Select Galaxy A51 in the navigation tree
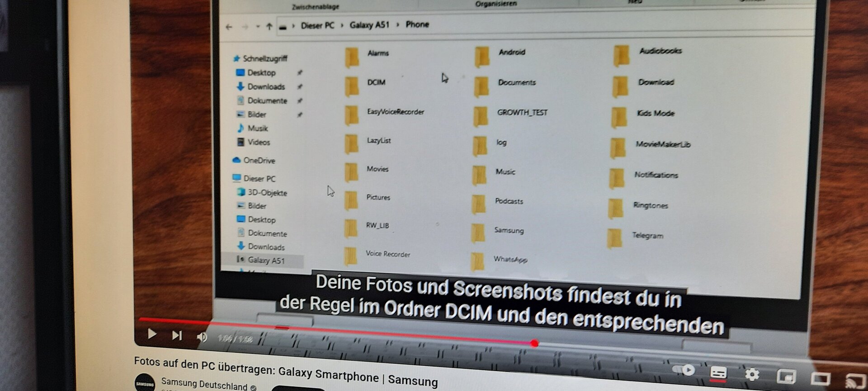 [266, 260]
